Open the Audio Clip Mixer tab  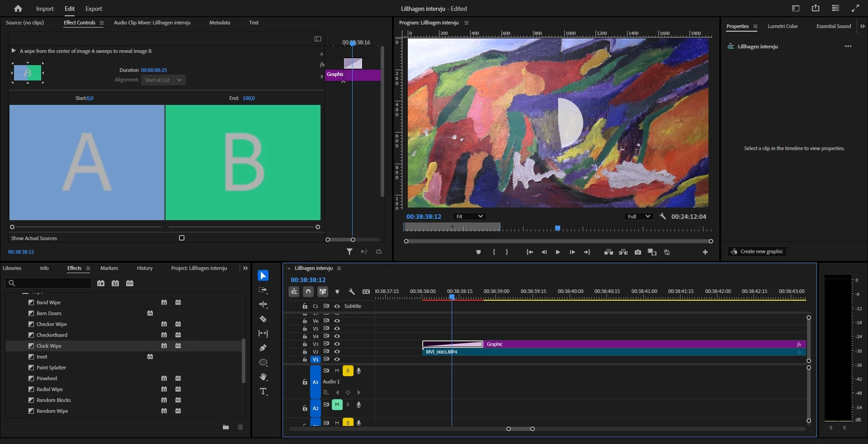(x=152, y=23)
